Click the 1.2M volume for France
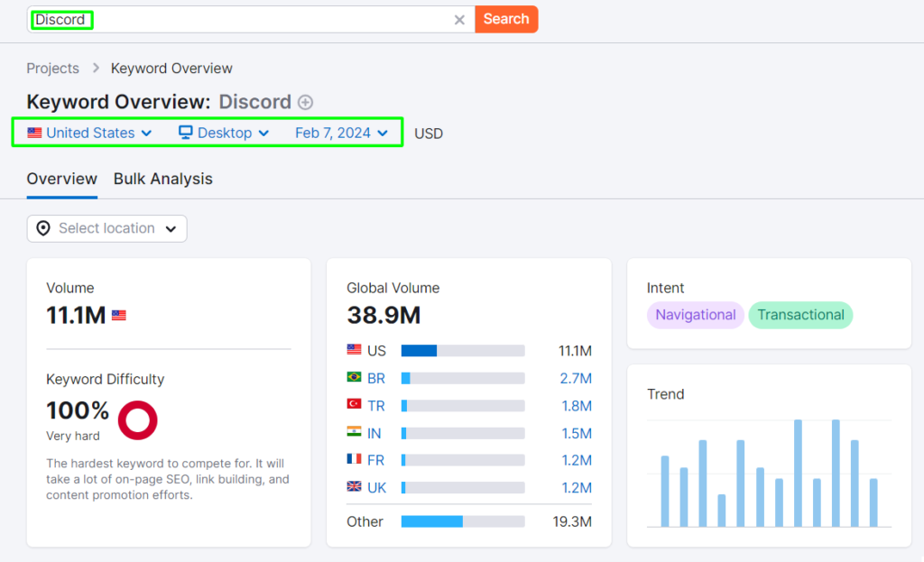The height and width of the screenshot is (562, 924). [x=577, y=460]
